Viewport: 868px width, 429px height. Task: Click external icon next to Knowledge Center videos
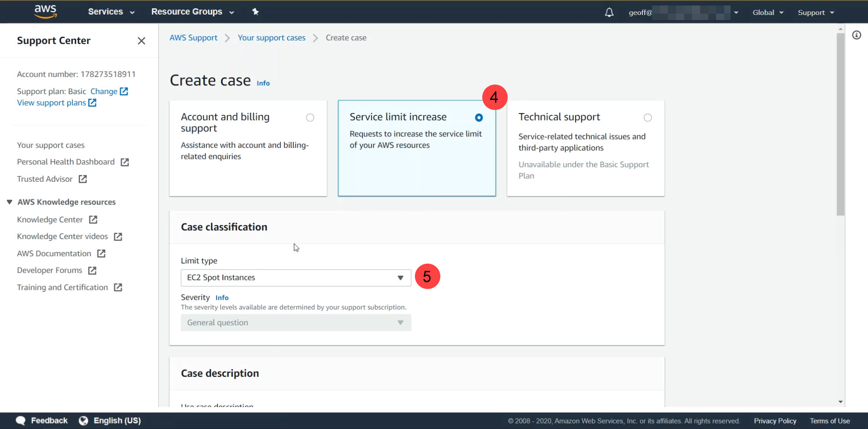(x=118, y=237)
